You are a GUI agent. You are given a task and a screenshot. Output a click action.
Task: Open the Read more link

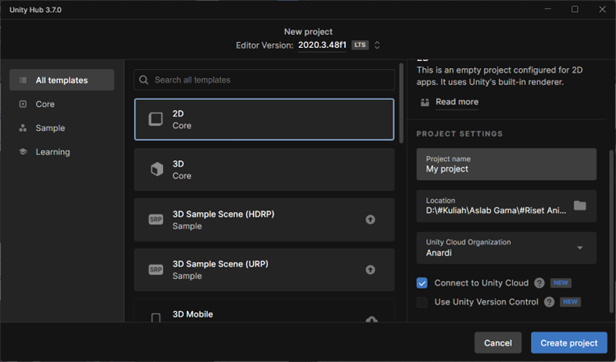point(457,102)
